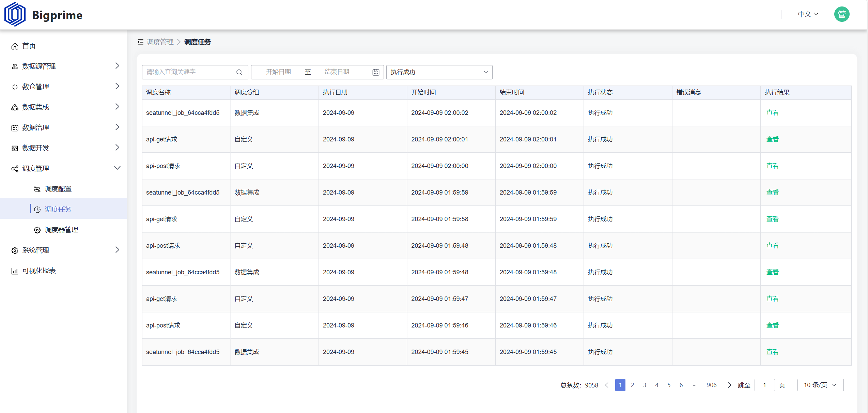868x413 pixels.
Task: Click the 开始时间 column header
Action: tap(451, 92)
